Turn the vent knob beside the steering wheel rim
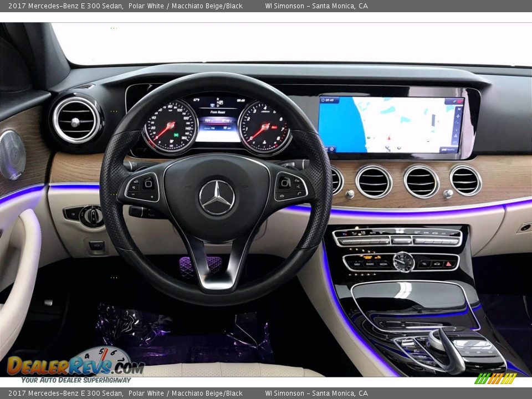Viewport: 532px width, 399px height. coord(350,194)
